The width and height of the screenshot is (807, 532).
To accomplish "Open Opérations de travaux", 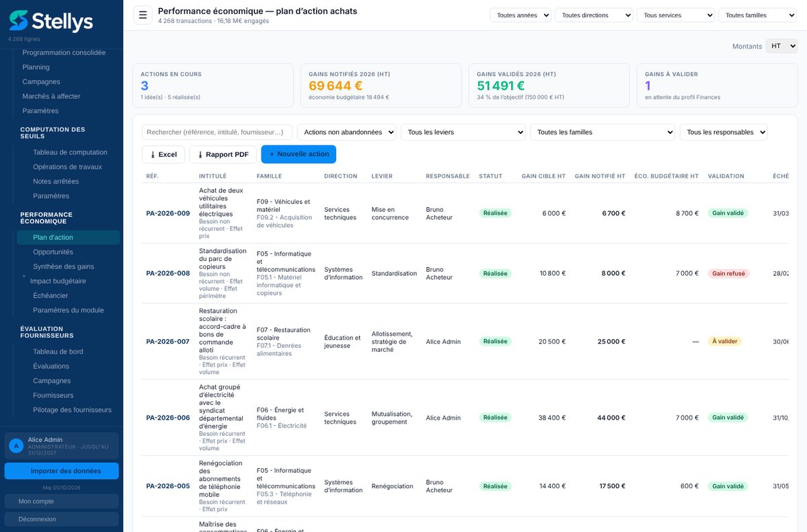I will 67,167.
